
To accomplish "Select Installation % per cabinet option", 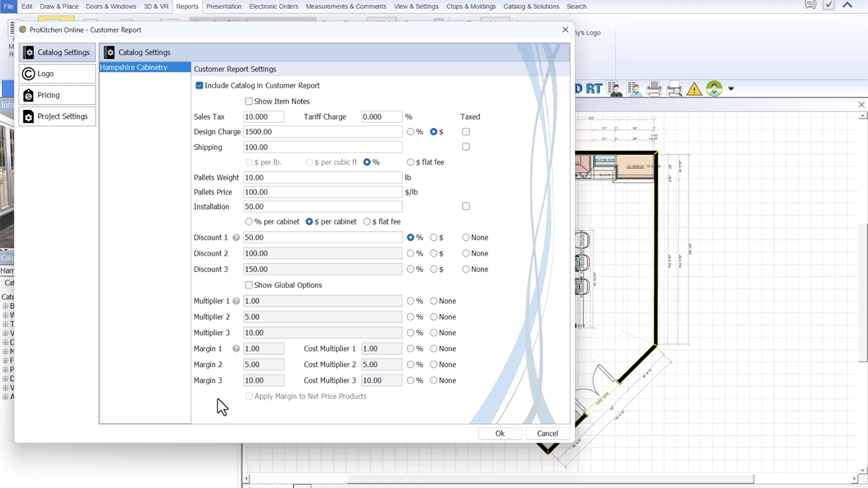I will [x=249, y=222].
